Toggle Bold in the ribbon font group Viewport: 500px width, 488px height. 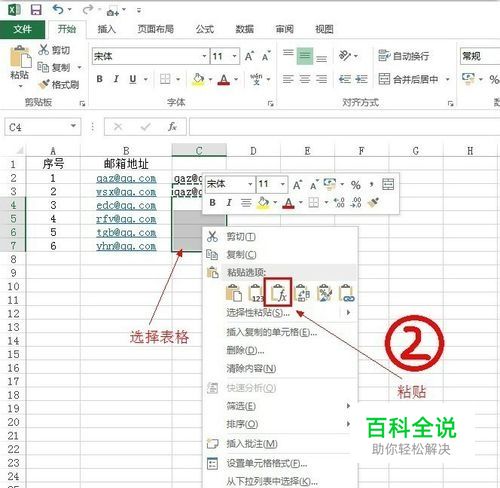click(x=99, y=79)
